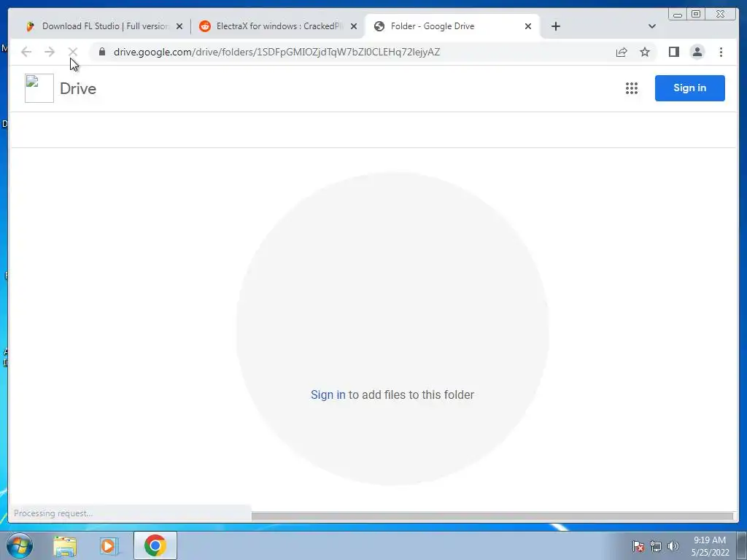Screen dimensions: 747x560
Task: Click the broken Drive logo image
Action: 39,88
